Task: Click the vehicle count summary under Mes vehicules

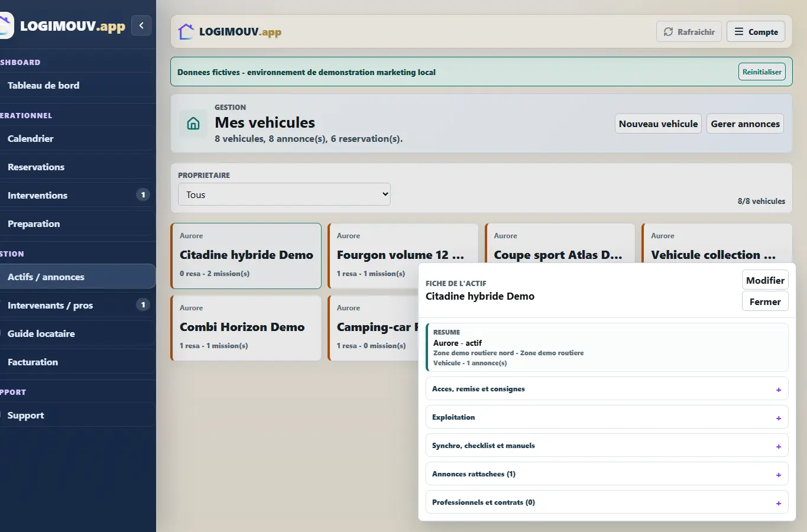Action: click(309, 139)
